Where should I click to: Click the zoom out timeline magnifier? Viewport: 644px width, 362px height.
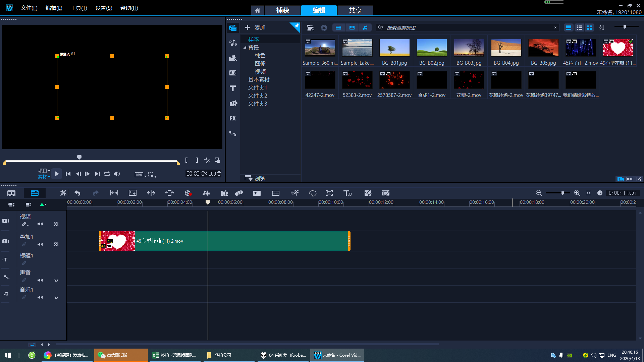coord(539,193)
